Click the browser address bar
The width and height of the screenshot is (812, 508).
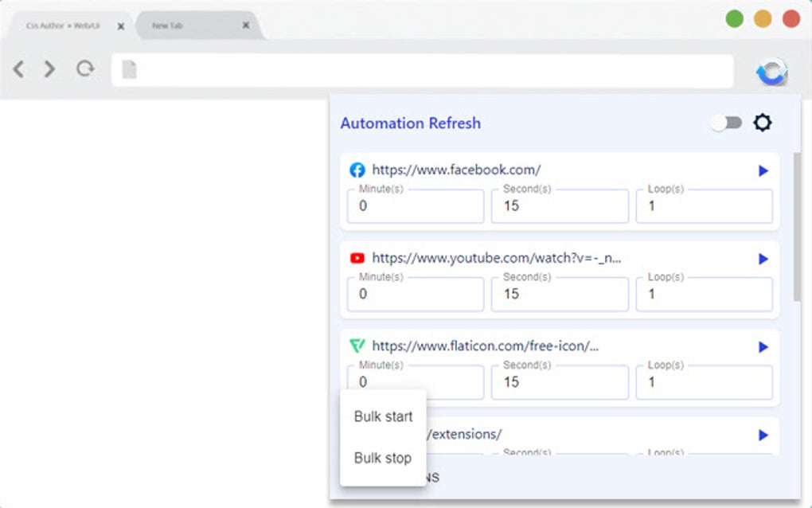[422, 71]
